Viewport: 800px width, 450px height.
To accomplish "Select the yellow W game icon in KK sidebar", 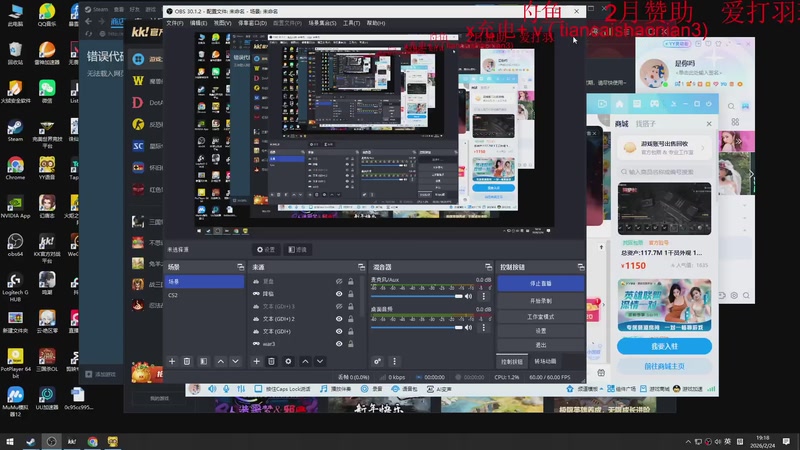I will click(138, 81).
